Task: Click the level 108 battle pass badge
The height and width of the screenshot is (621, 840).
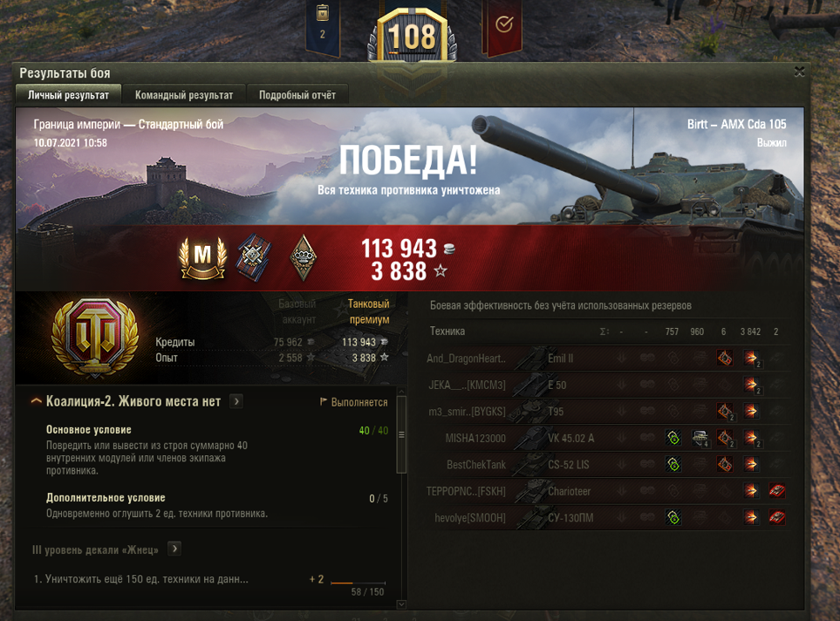Action: tap(412, 37)
